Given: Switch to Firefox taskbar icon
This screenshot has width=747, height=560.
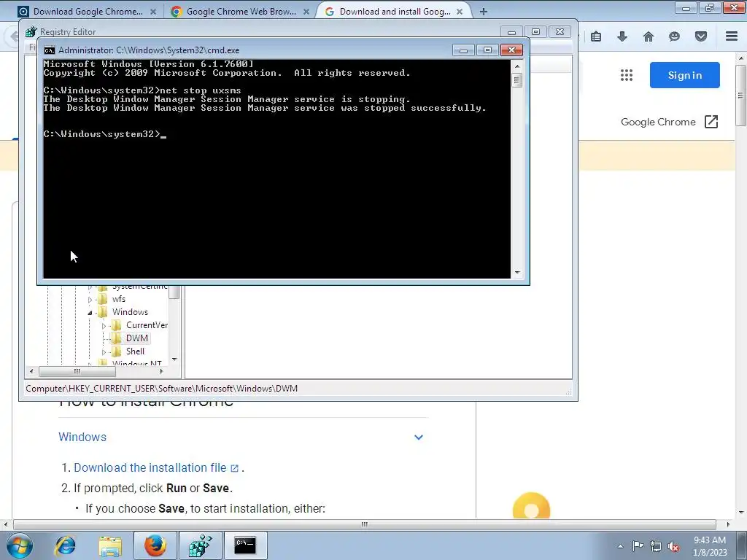Looking at the screenshot, I should (x=155, y=545).
